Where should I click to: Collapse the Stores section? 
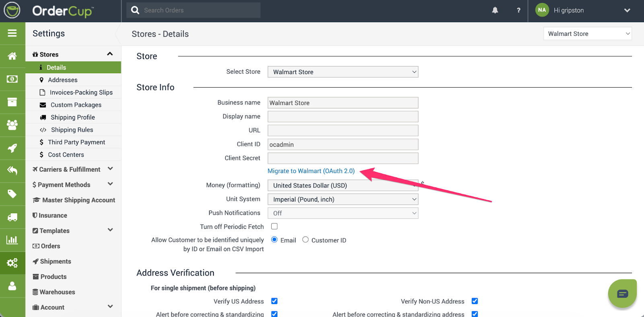tap(110, 54)
